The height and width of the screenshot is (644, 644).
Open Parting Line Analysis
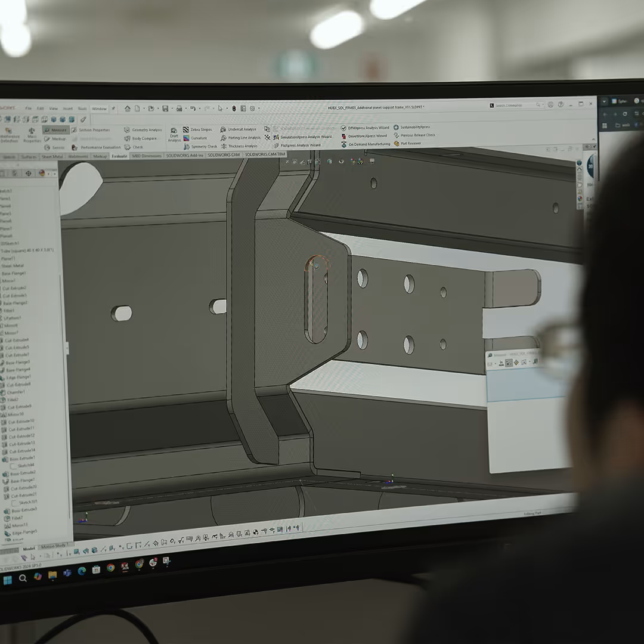(x=241, y=138)
